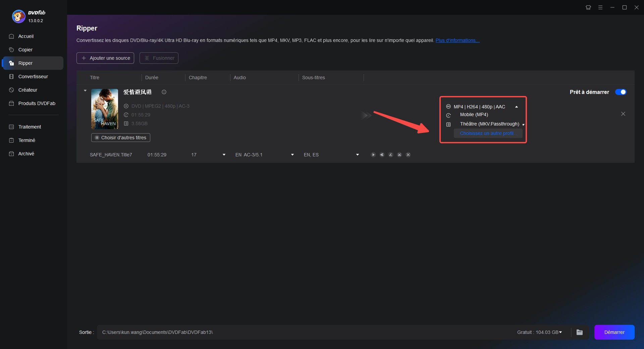644x349 pixels.
Task: Remove SAFE_HAVEN.Title7 with the X icon
Action: [x=408, y=155]
